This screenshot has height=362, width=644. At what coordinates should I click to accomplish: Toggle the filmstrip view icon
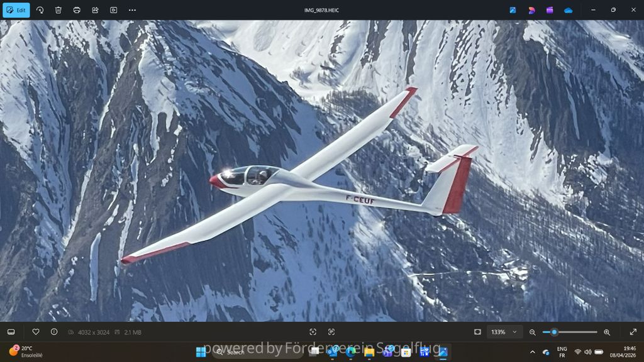click(11, 332)
